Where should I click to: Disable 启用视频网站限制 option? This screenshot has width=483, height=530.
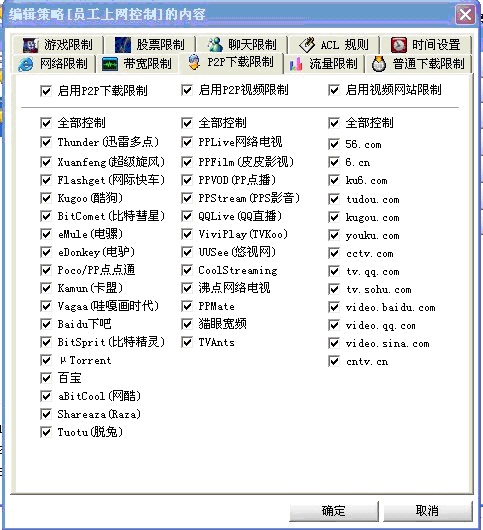(334, 90)
